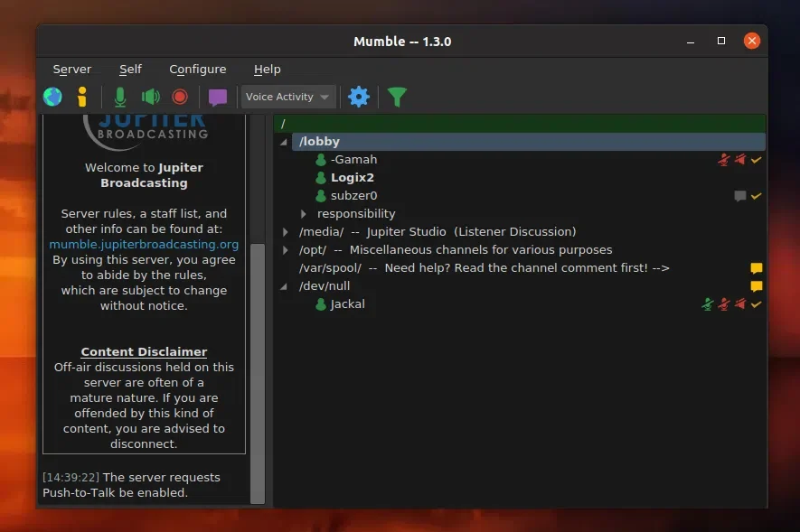Select user Logix2

pyautogui.click(x=352, y=177)
